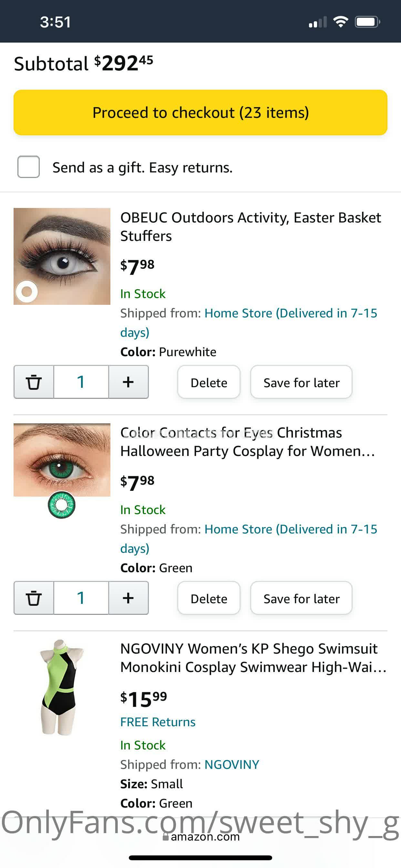Open the NGOVINY seller link
The image size is (401, 868).
(x=232, y=765)
